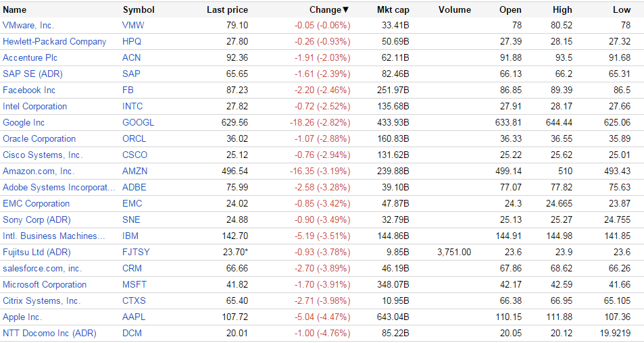
Task: Click the ADBE ticker symbol
Action: (x=134, y=187)
